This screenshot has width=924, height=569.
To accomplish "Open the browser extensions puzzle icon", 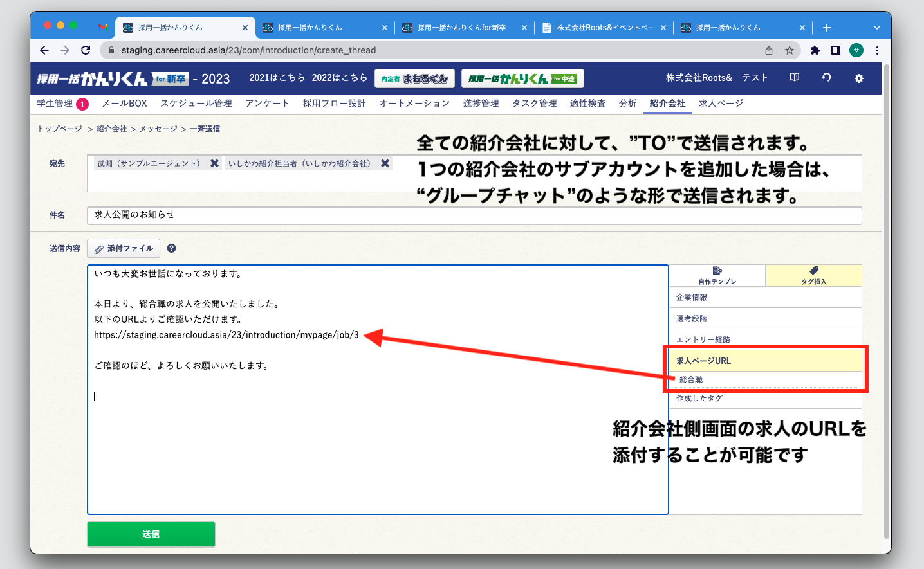I will tap(815, 50).
